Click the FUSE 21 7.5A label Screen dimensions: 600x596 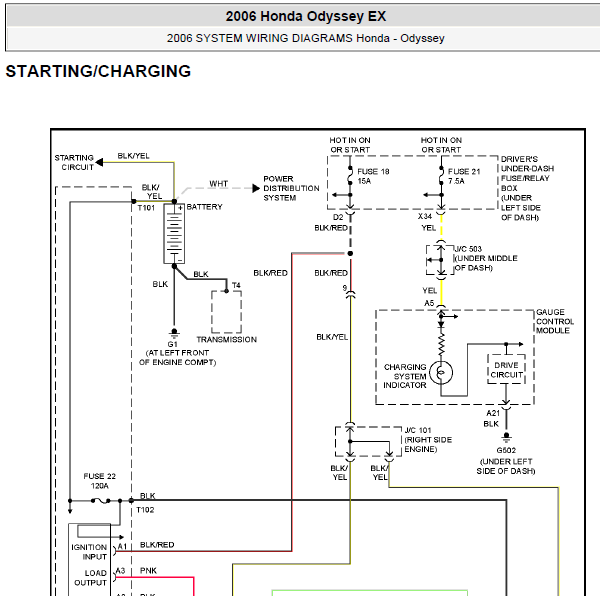click(x=464, y=176)
